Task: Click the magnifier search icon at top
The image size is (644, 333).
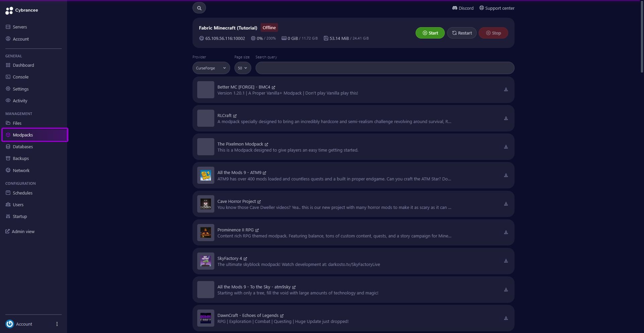Action: click(x=199, y=8)
